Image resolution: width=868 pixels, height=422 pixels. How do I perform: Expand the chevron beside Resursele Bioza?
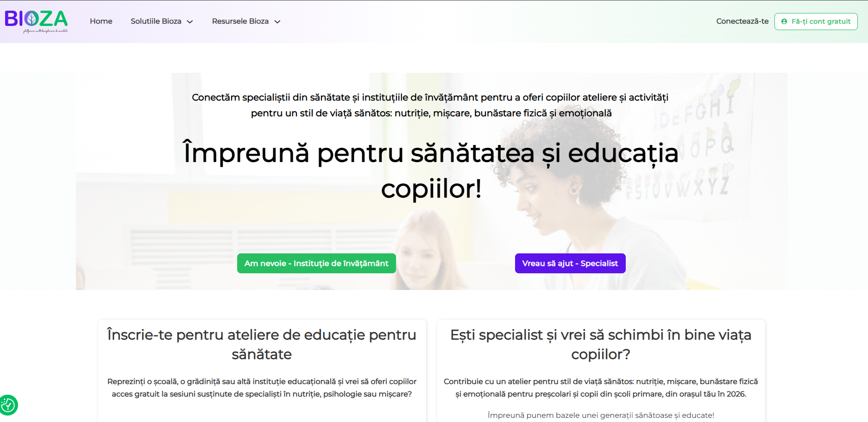277,22
